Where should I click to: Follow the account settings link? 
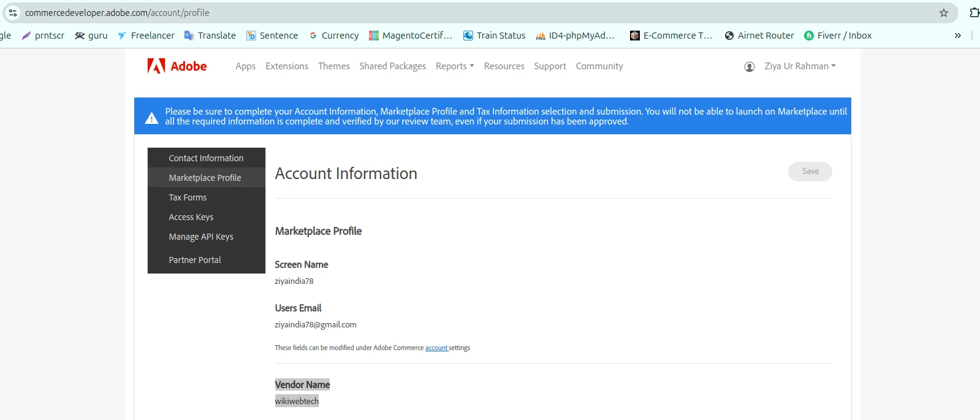tap(436, 348)
